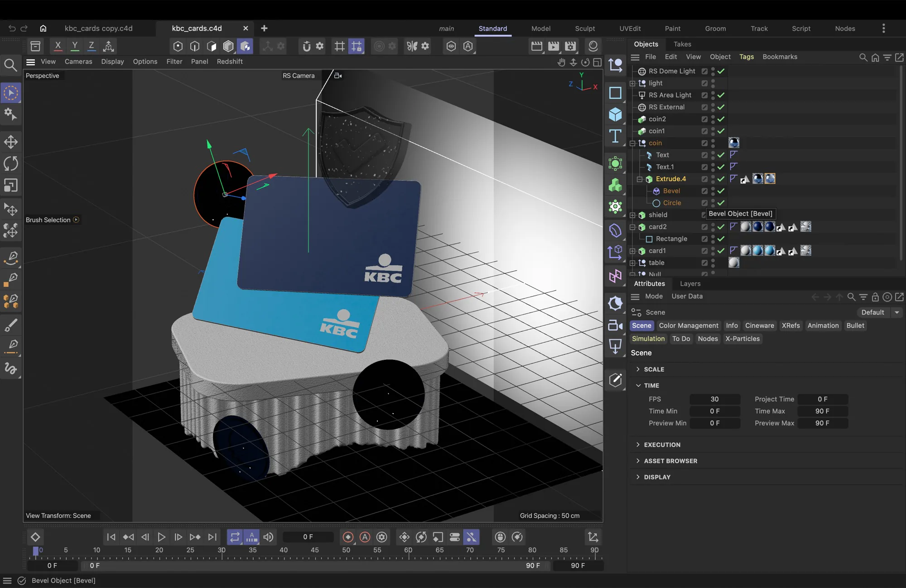Screen dimensions: 906x588
Task: Click the redo arrow icon
Action: point(24,28)
